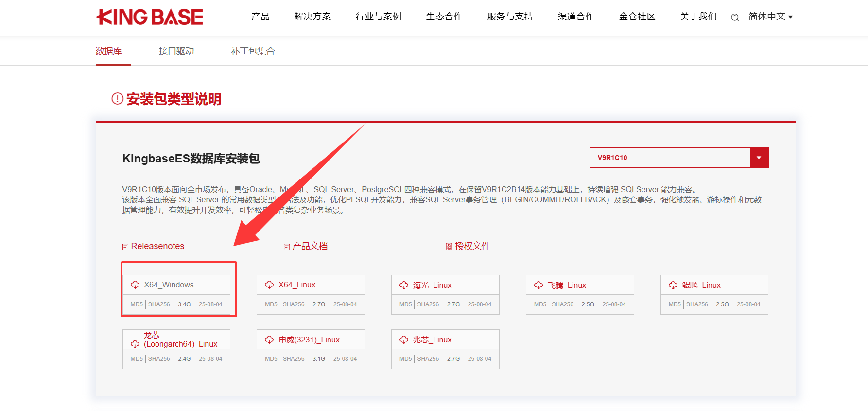868x411 pixels.
Task: Click the X64_Windows cloud download icon
Action: [x=135, y=285]
